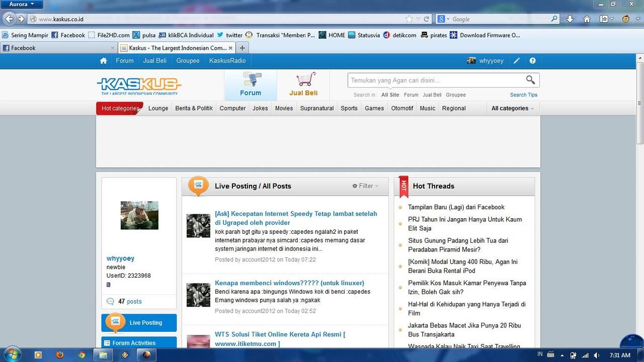
Task: Click the whyyoey username in the top bar
Action: [x=491, y=61]
